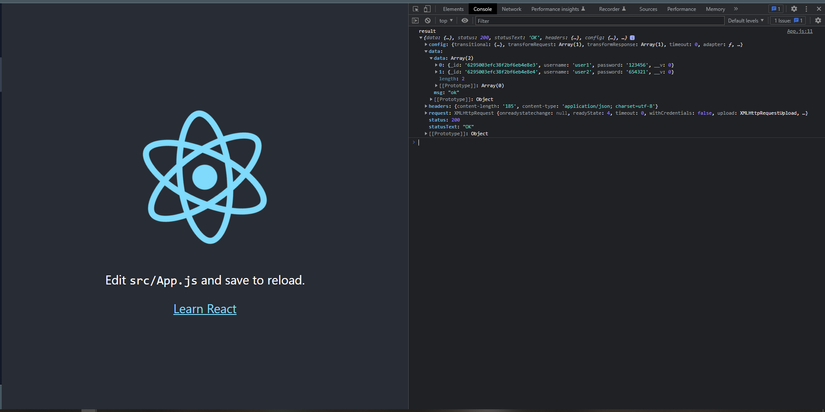This screenshot has width=825, height=412.
Task: Open the App.js source file link
Action: (x=800, y=32)
